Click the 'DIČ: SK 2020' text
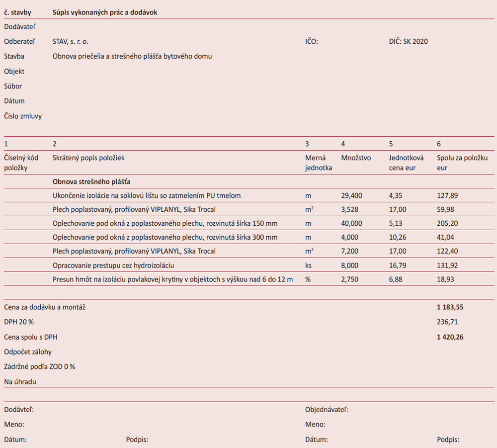The width and height of the screenshot is (497, 448). [408, 42]
